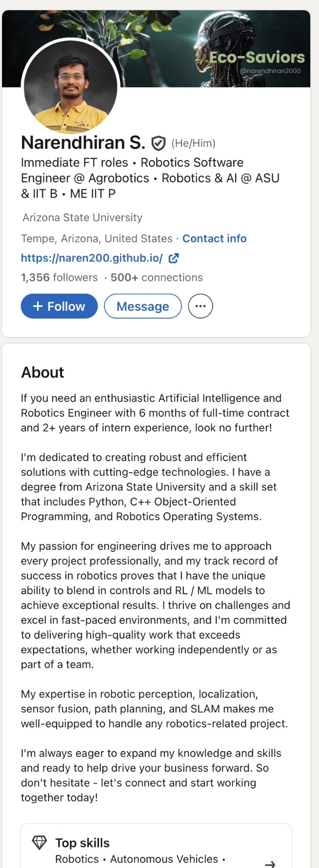Visit the naren200.github.io link
The width and height of the screenshot is (319, 868).
click(92, 258)
